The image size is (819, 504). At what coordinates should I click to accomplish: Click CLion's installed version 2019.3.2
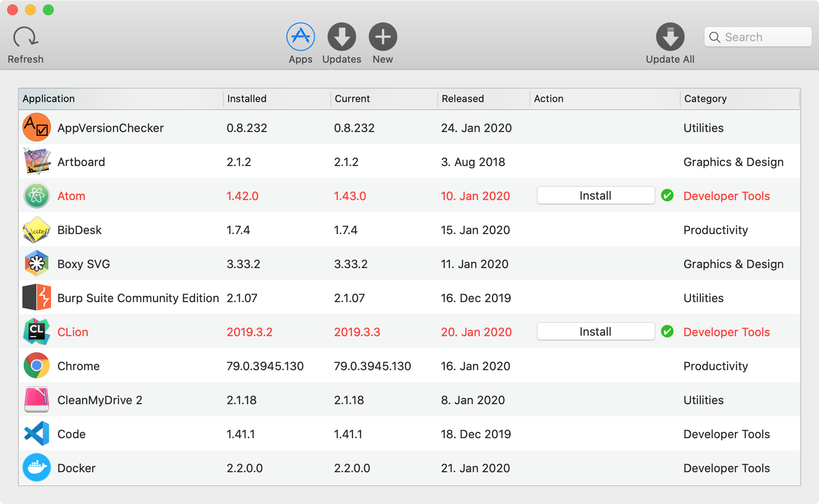click(250, 332)
